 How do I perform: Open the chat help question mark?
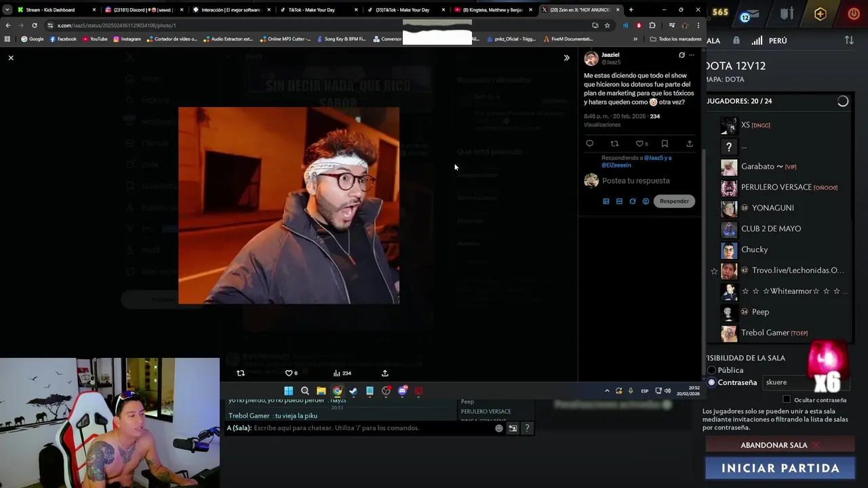tap(527, 428)
